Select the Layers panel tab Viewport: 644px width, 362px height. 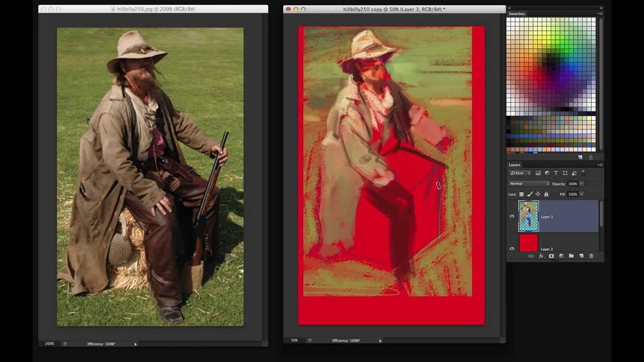[x=515, y=165]
